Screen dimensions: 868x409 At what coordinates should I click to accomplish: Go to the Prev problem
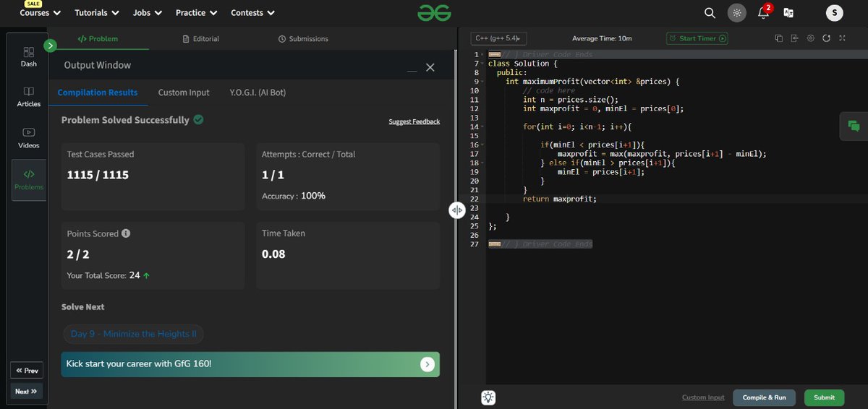pos(27,370)
